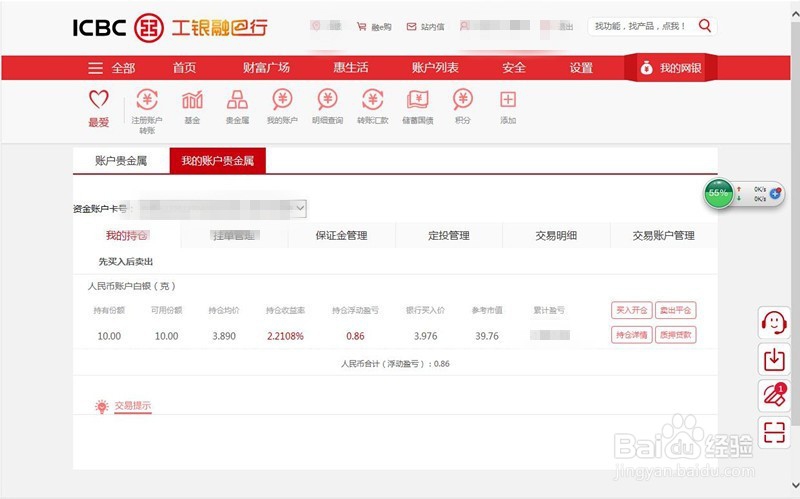Open the notification icon with badge 1
The width and height of the screenshot is (800, 499).
click(774, 396)
